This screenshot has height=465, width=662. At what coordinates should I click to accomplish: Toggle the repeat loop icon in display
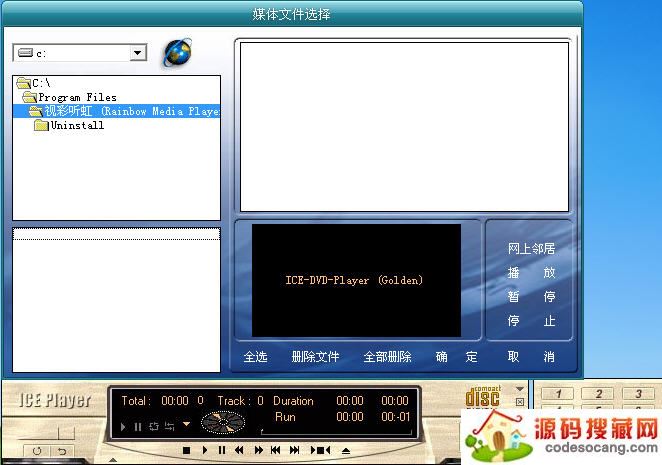pos(154,427)
